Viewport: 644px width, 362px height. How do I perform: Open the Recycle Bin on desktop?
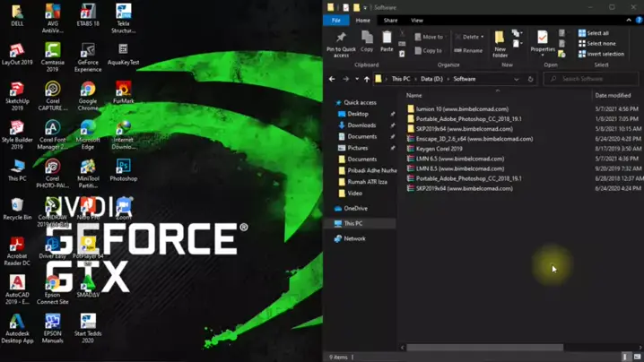pos(17,209)
